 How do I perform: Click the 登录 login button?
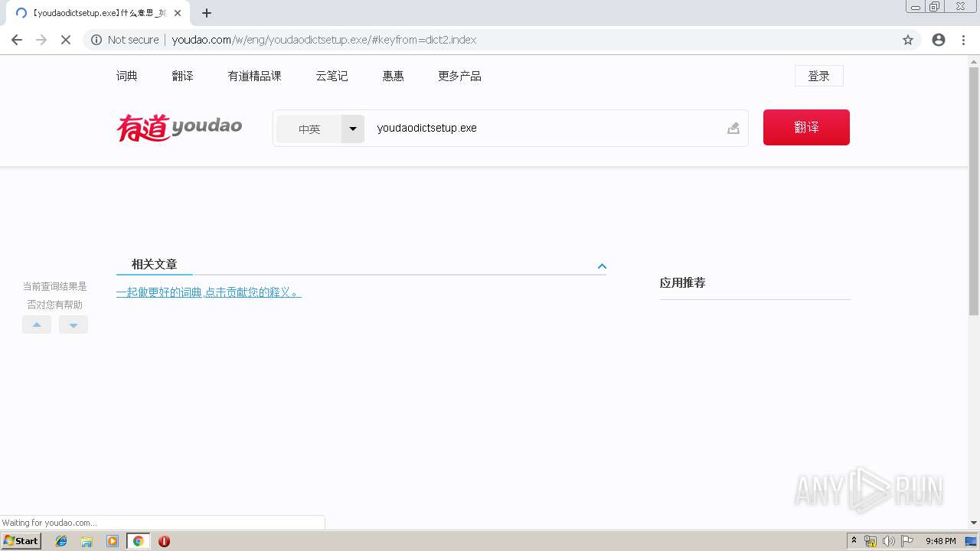coord(819,76)
